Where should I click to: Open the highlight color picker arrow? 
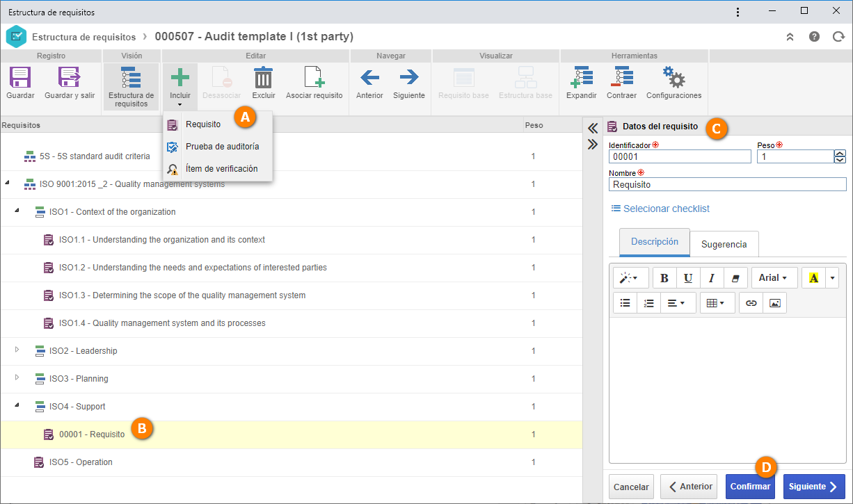pos(832,278)
